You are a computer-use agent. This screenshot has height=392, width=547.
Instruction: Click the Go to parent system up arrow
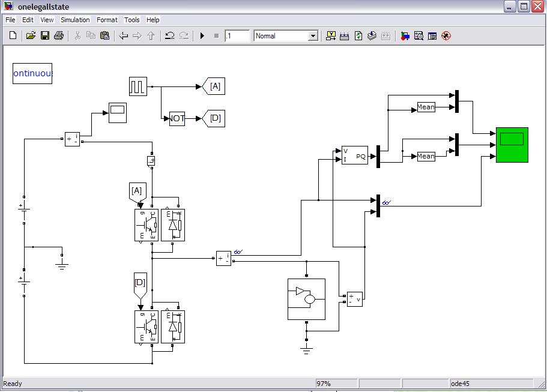point(151,36)
